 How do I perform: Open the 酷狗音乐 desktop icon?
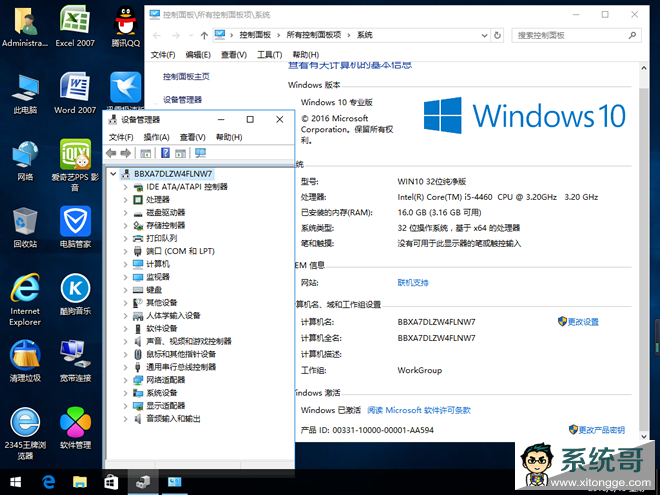point(75,294)
